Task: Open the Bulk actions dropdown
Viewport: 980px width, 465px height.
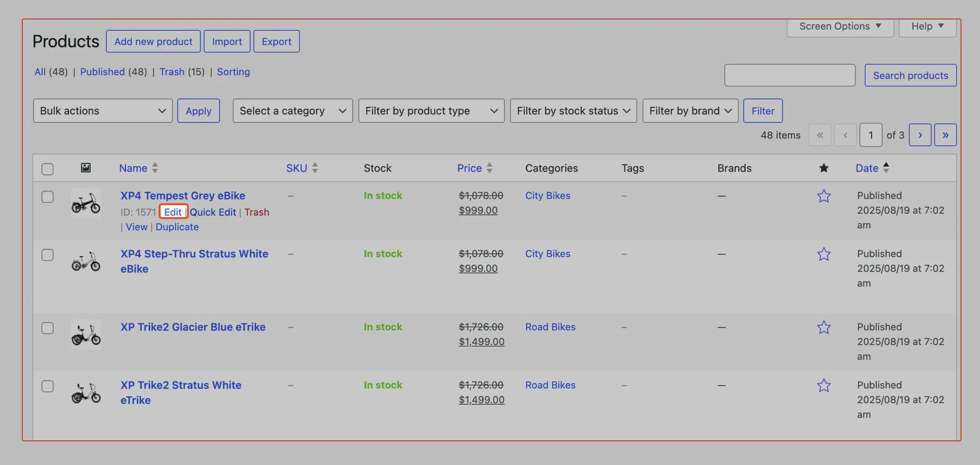Action: (103, 110)
